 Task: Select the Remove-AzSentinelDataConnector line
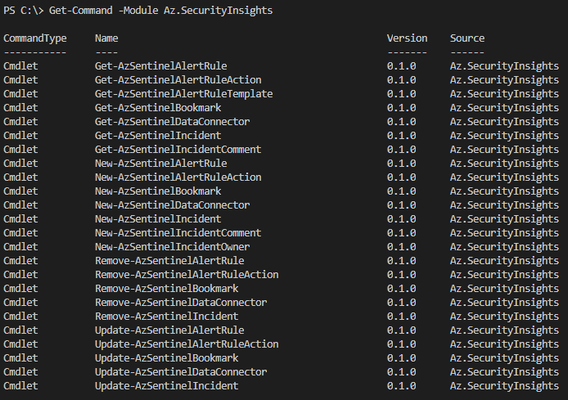click(281, 303)
